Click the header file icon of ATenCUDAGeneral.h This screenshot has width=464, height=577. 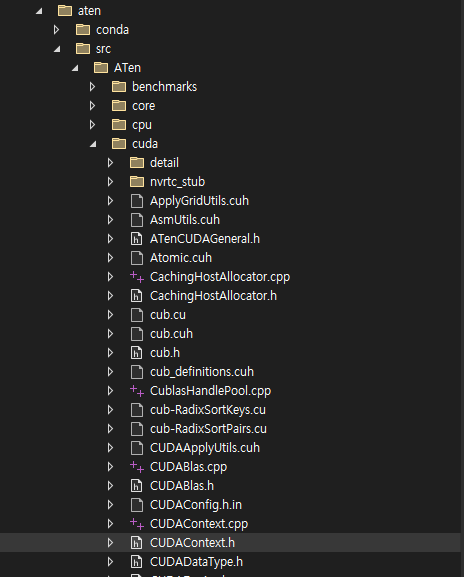click(x=137, y=239)
